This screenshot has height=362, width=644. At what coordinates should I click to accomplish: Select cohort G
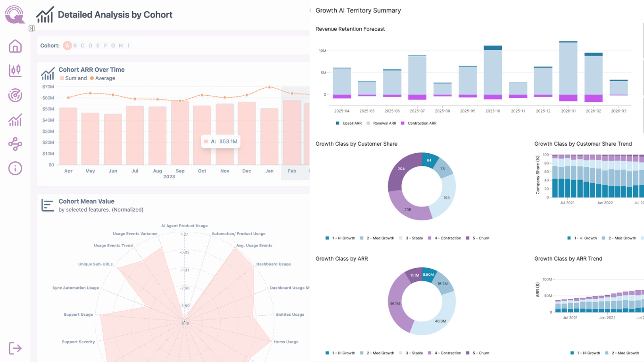[x=113, y=46]
